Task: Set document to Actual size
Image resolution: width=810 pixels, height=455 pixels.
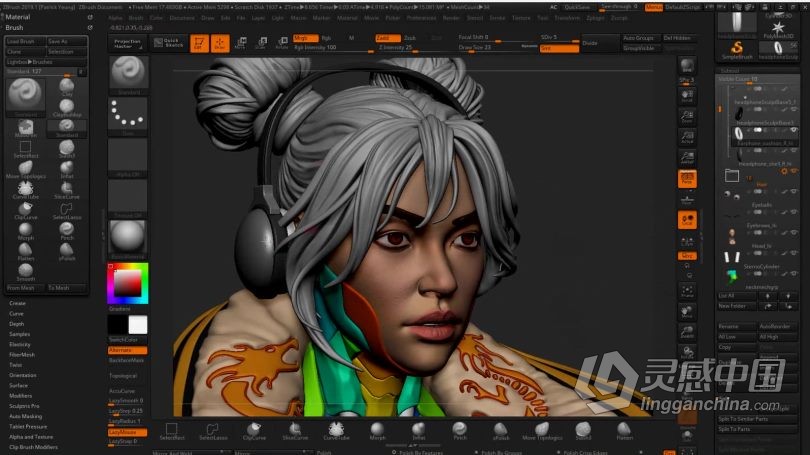Action: point(687,137)
